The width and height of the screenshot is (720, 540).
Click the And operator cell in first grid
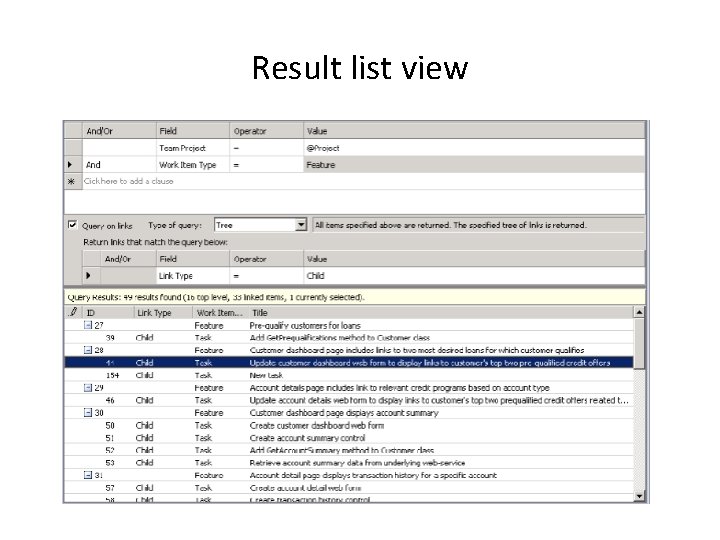pyautogui.click(x=119, y=164)
